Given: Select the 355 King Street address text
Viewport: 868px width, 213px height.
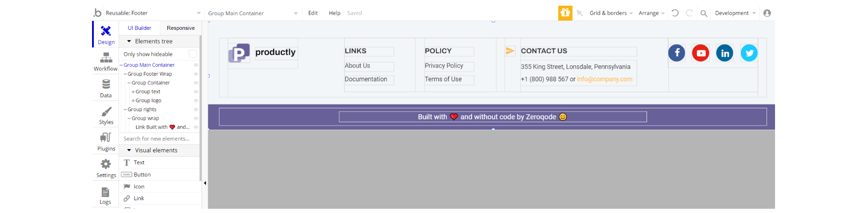Looking at the screenshot, I should 575,67.
